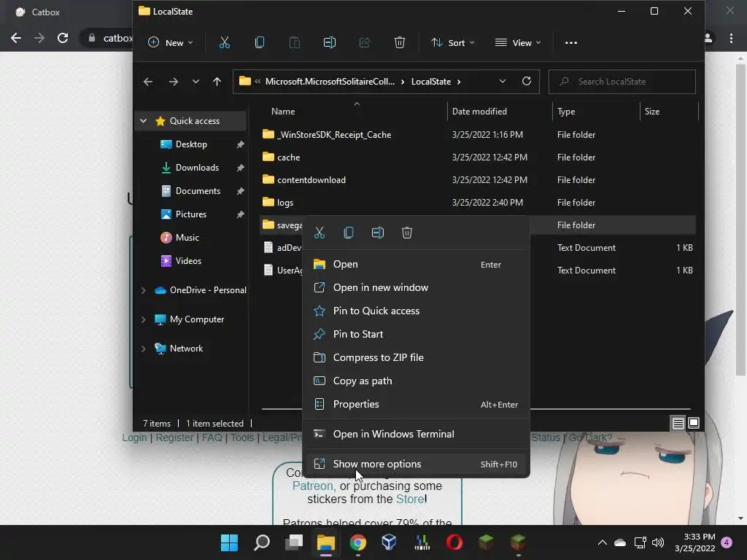
Task: Choose Compress to ZIP file
Action: click(416, 357)
